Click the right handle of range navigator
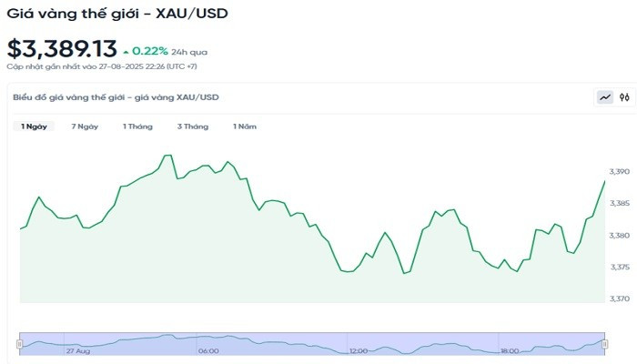The height and width of the screenshot is (364, 637). click(x=605, y=343)
